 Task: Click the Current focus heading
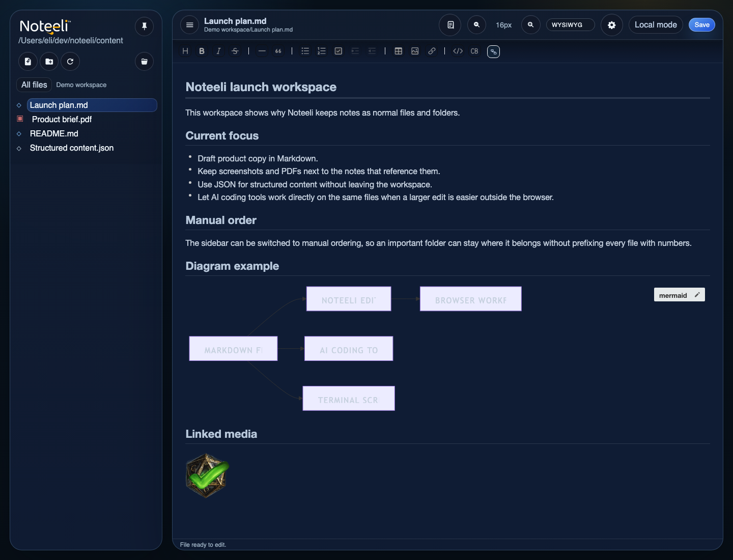(x=222, y=136)
